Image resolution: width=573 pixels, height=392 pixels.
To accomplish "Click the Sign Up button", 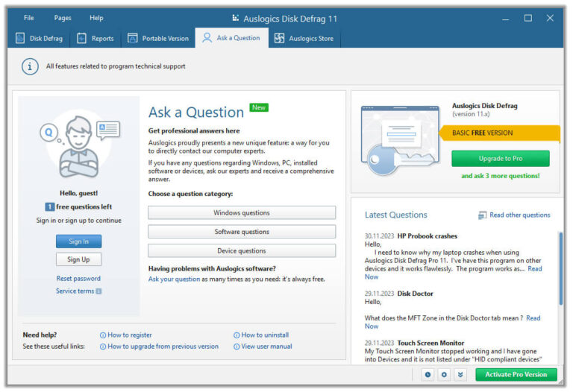I will pos(78,259).
